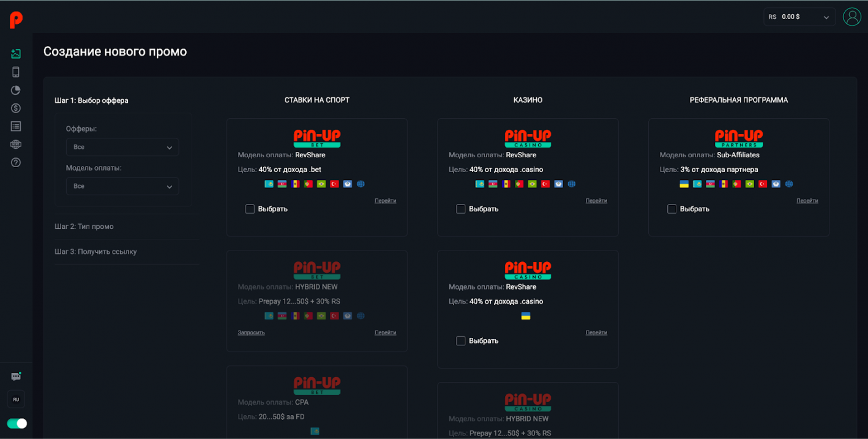Open the chat support icon in sidebar
Screen dimensions: 868x439
[16, 377]
